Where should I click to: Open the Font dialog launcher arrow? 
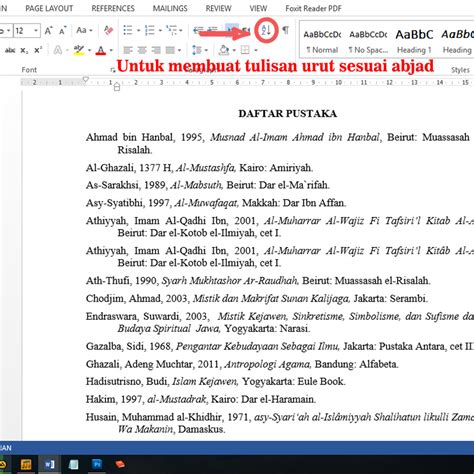pos(113,70)
